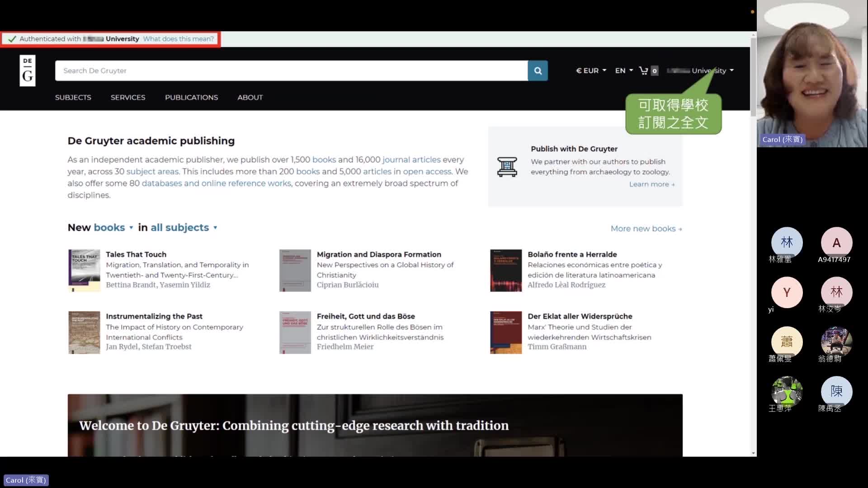
Task: Open 'Instrumentalizing the Past' title
Action: pos(154,316)
